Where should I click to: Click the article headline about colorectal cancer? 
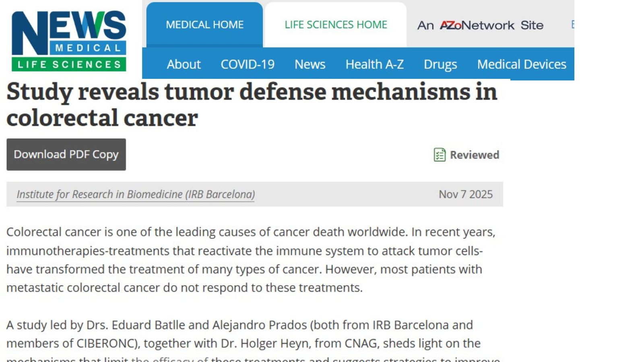coord(252,105)
